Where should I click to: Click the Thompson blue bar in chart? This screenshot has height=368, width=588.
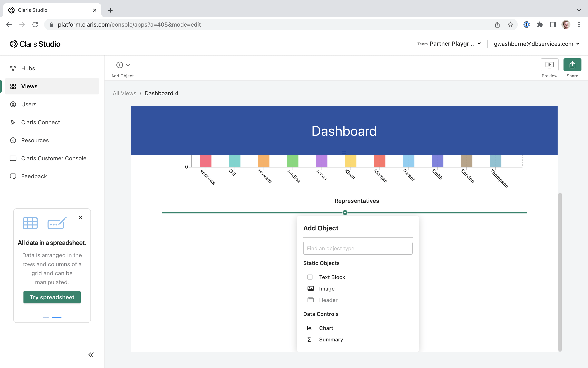496,161
